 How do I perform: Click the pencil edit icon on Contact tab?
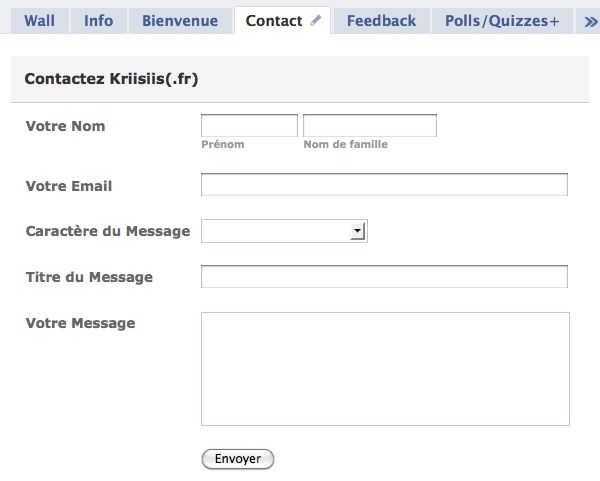[316, 21]
